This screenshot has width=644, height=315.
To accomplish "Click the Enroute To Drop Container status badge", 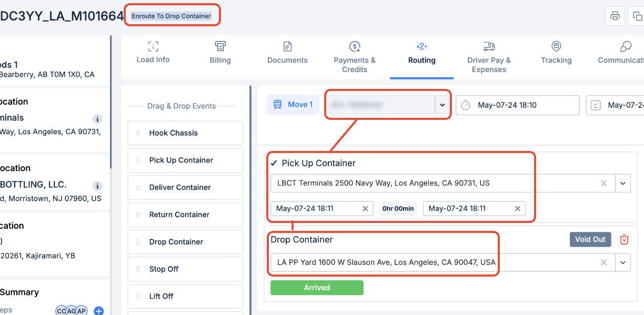I will click(x=172, y=16).
